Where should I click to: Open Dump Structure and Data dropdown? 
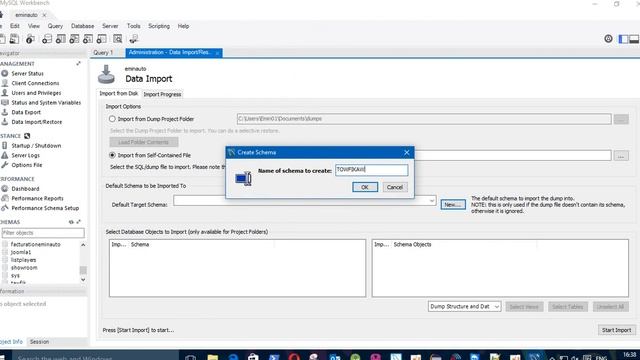pyautogui.click(x=464, y=307)
